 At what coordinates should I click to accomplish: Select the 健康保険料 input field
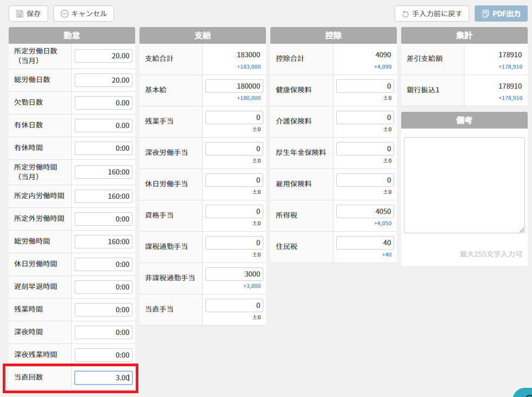tap(365, 86)
